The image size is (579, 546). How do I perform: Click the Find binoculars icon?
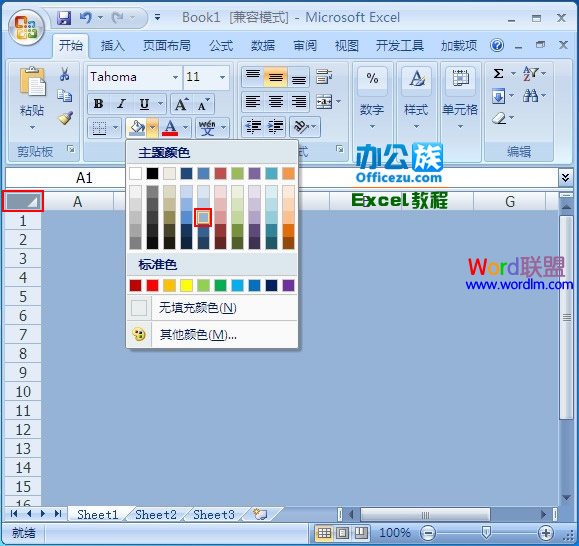click(x=530, y=96)
